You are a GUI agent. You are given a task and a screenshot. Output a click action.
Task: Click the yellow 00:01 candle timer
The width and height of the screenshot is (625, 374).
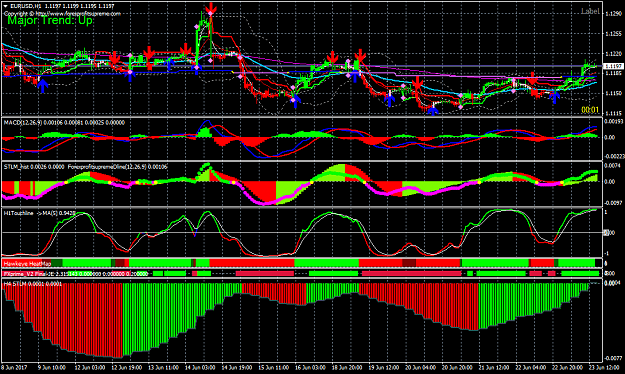pos(590,110)
